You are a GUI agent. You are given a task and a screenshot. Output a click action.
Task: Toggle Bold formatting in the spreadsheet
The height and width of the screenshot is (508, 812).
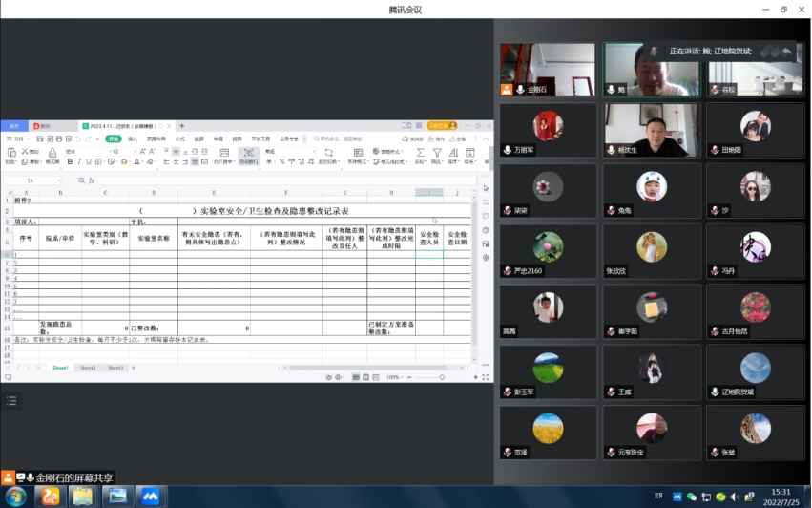pyautogui.click(x=70, y=161)
